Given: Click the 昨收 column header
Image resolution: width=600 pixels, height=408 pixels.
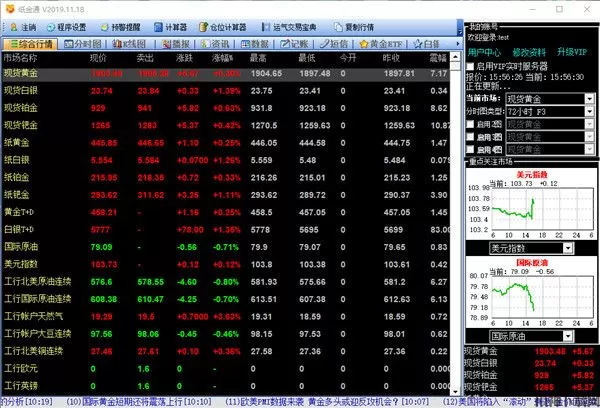Looking at the screenshot, I should coord(391,58).
